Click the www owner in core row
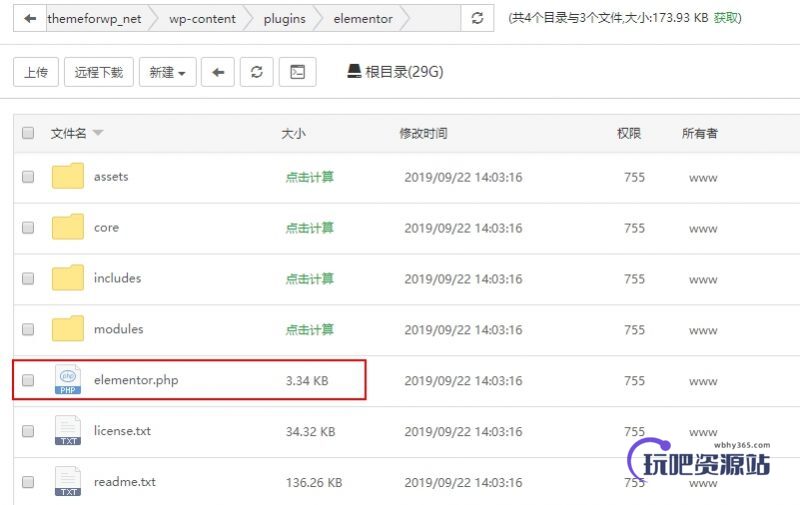The image size is (800, 505). coord(703,229)
